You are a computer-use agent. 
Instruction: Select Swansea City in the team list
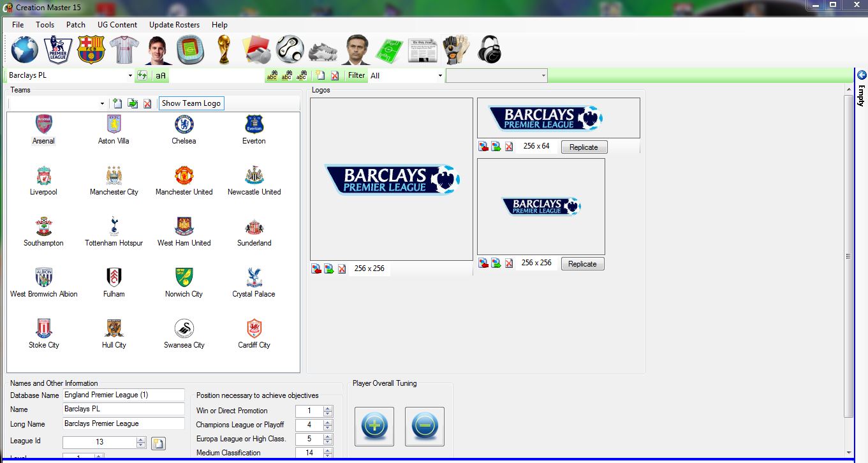(184, 334)
